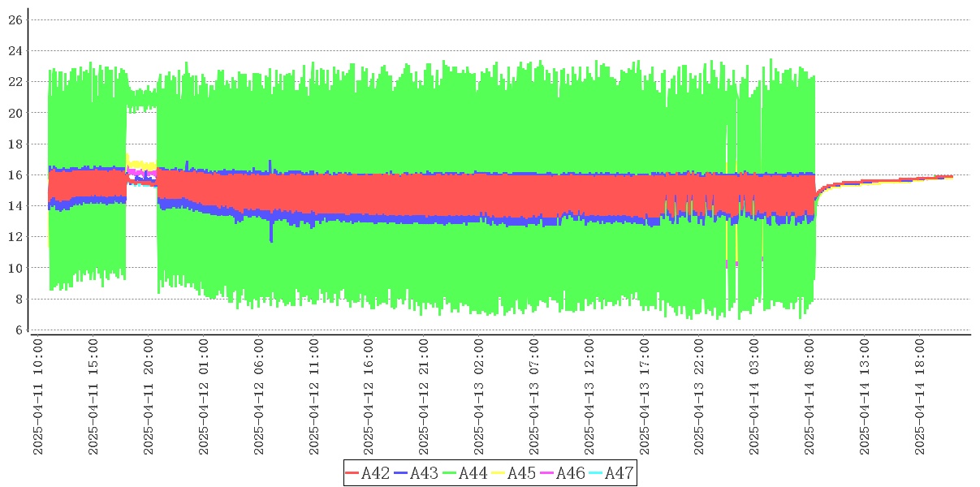This screenshot has width=980, height=487.
Task: Toggle the A47 series legend label
Action: coord(619,473)
